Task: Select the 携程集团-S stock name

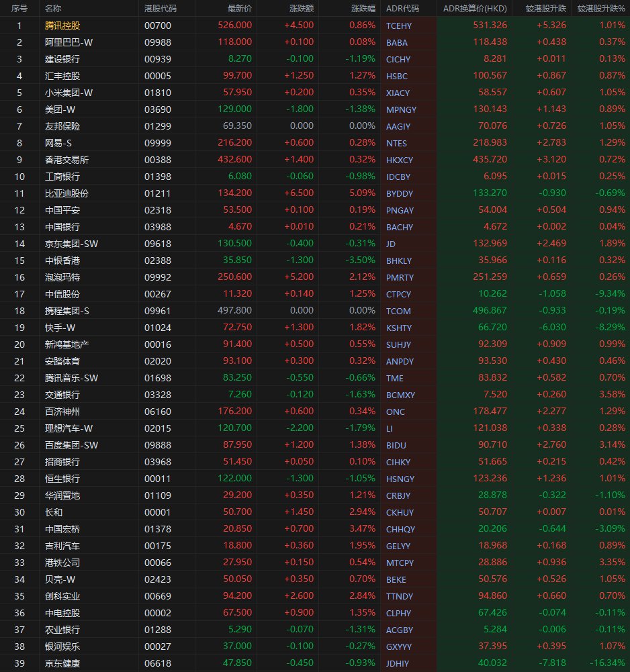Action: pyautogui.click(x=67, y=311)
